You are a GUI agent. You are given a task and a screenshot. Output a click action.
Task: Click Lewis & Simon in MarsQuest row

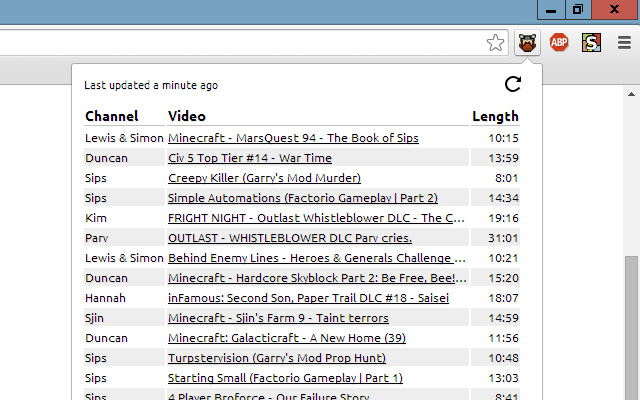tap(124, 138)
